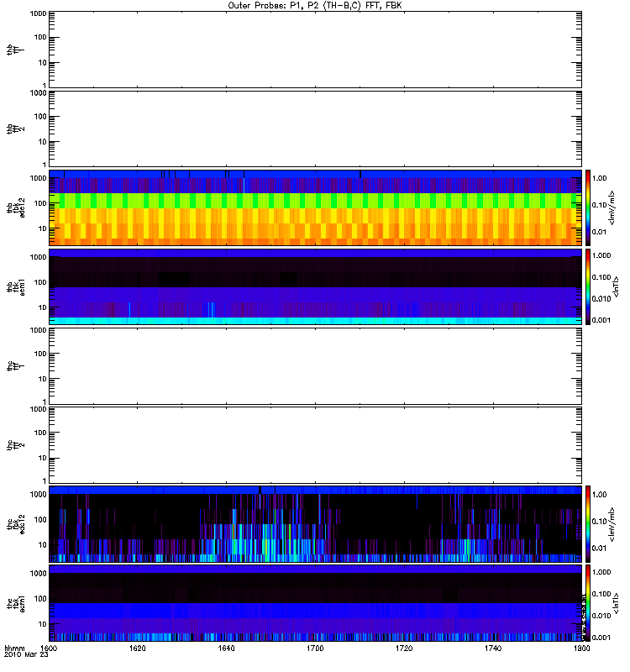Click the 0.01 tick on thc edc12 color bar
Image resolution: width=630 pixels, height=672 pixels.
(600, 549)
